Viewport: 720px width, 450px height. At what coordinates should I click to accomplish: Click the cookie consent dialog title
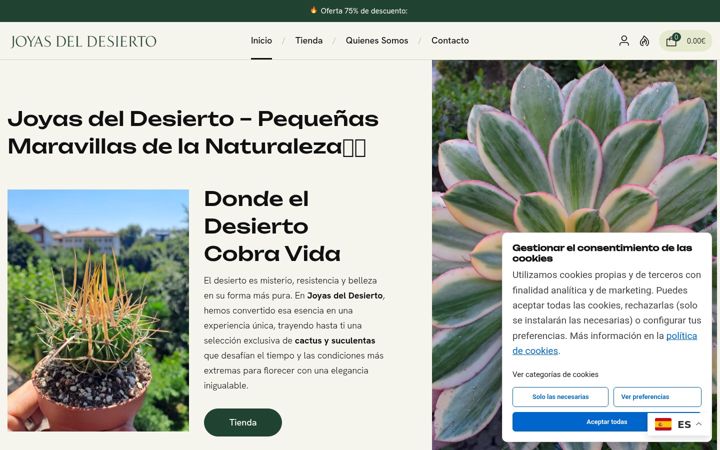(602, 253)
